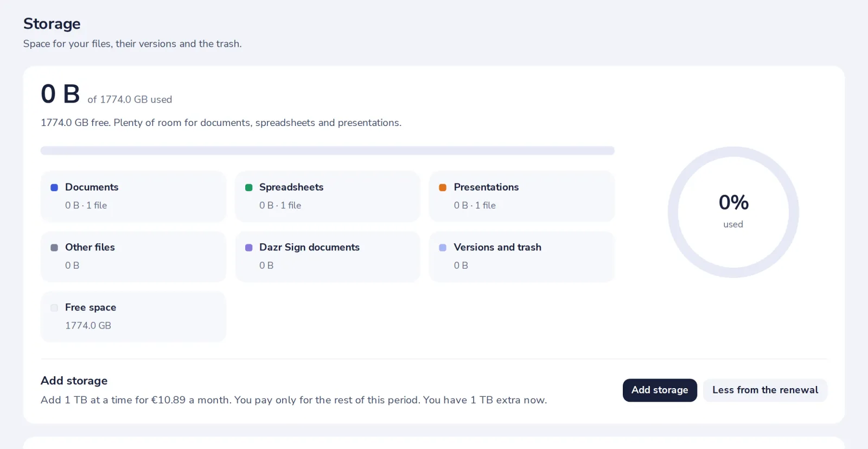
Task: Select the Other files label
Action: pyautogui.click(x=90, y=247)
